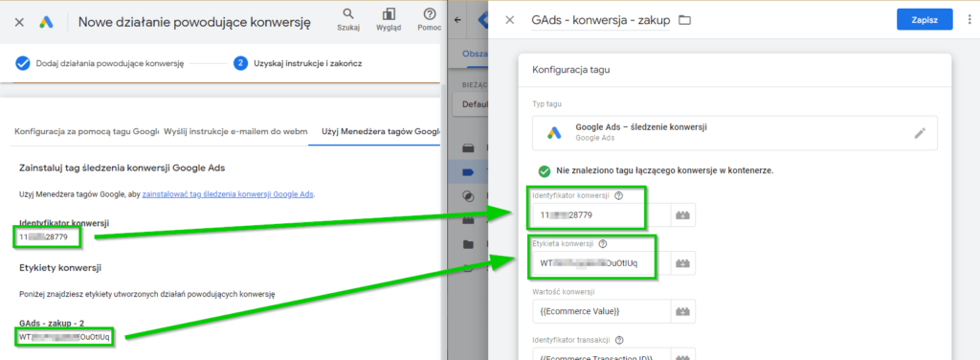Click Konfiguracja tagu section heading
Image resolution: width=980 pixels, height=360 pixels.
point(570,70)
